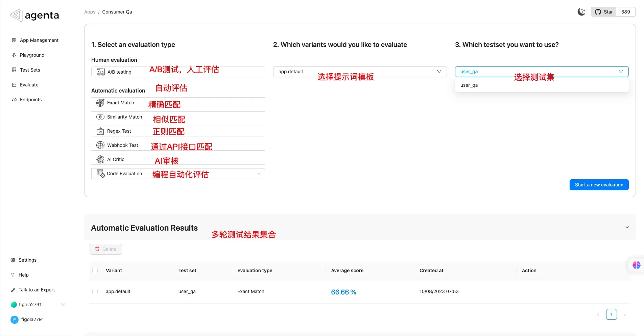Click Start a new evaluation button
This screenshot has height=336, width=644.
point(599,185)
